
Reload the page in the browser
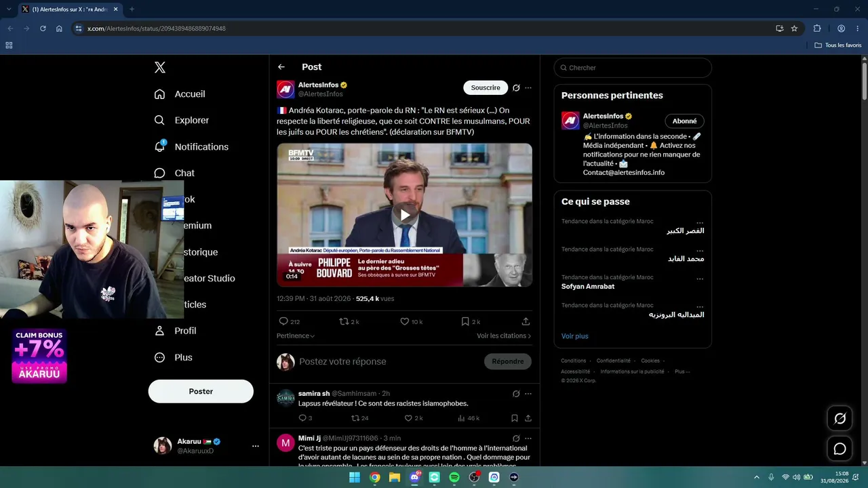pyautogui.click(x=43, y=28)
